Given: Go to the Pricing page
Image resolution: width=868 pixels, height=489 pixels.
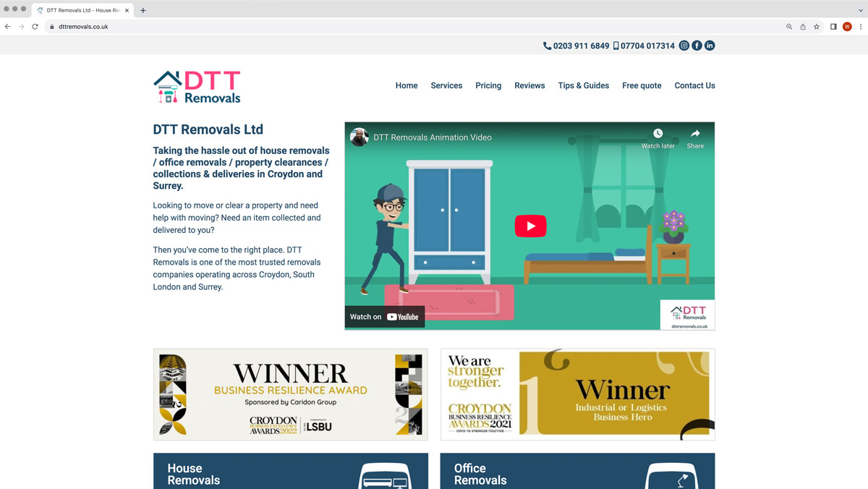Looking at the screenshot, I should [488, 85].
